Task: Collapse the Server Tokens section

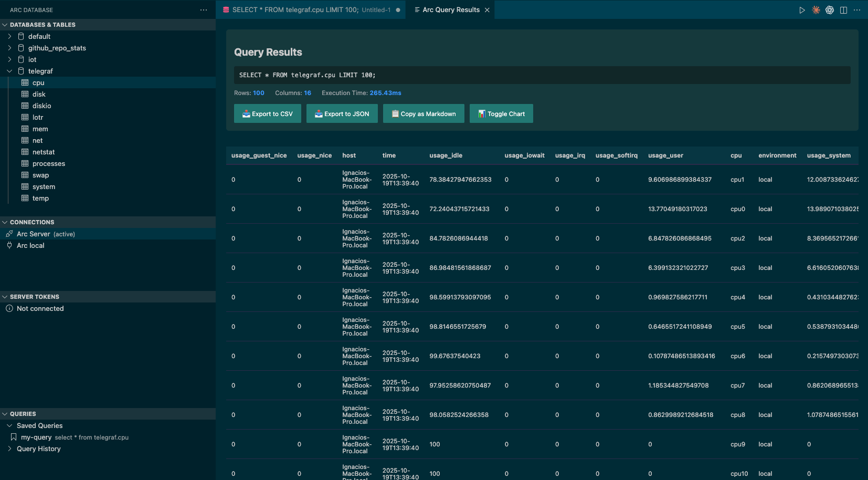Action: 5,297
